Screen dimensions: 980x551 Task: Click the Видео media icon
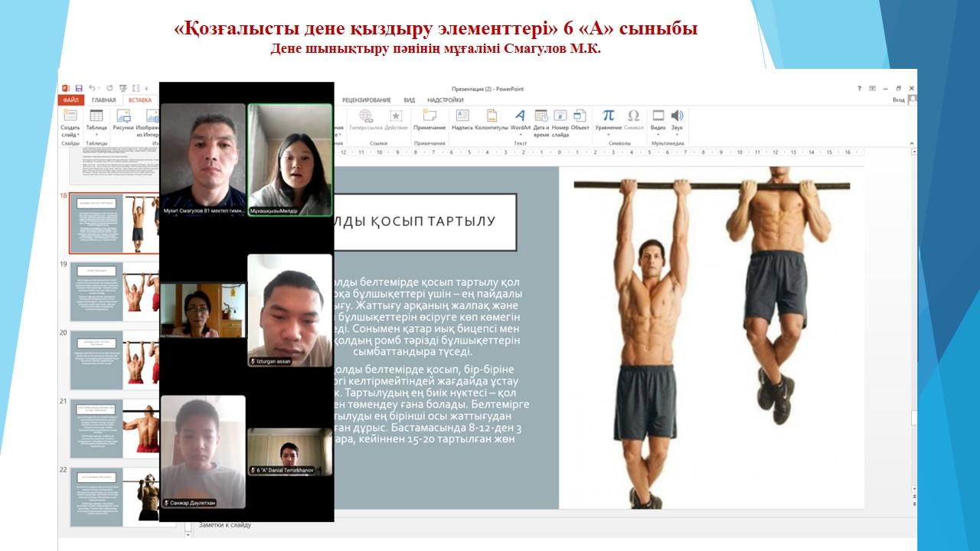point(658,116)
